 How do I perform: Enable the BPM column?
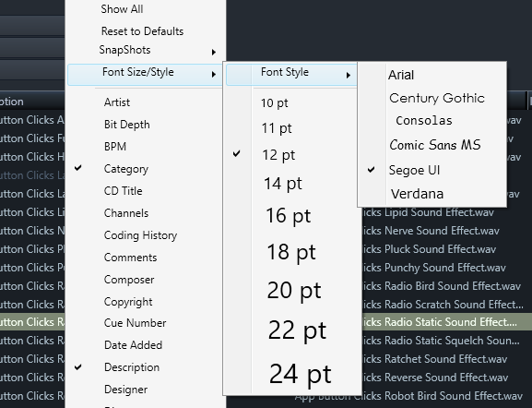(x=115, y=147)
